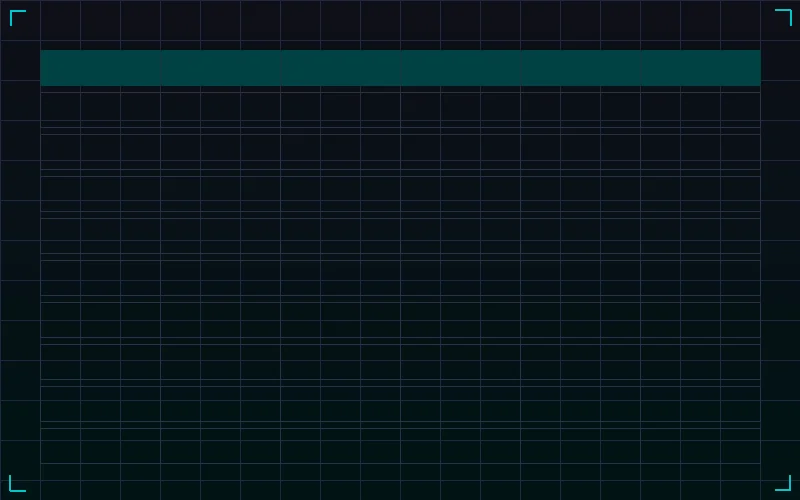This screenshot has width=800, height=500.
Task: Click the bottom-right cyan corner bracket
Action: point(783,483)
